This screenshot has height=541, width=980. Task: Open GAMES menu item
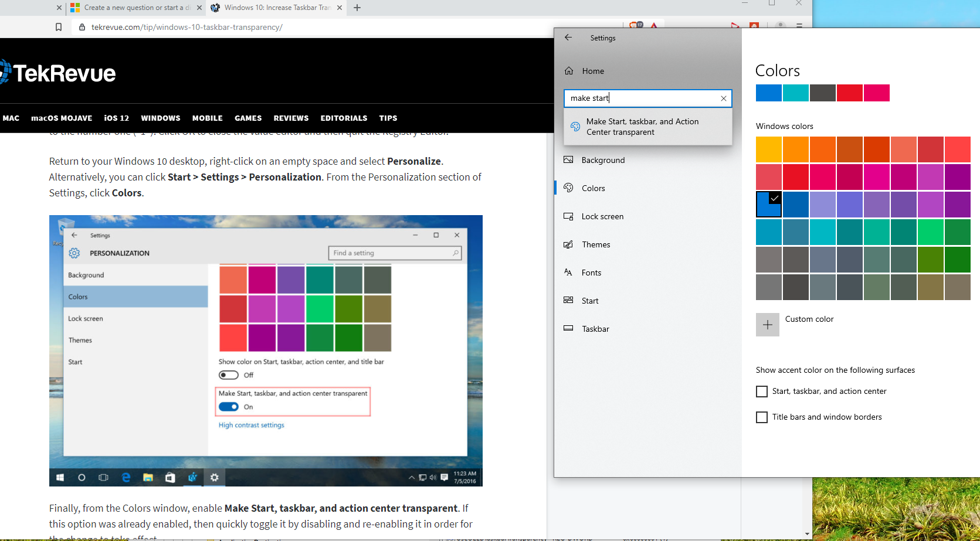pyautogui.click(x=248, y=118)
